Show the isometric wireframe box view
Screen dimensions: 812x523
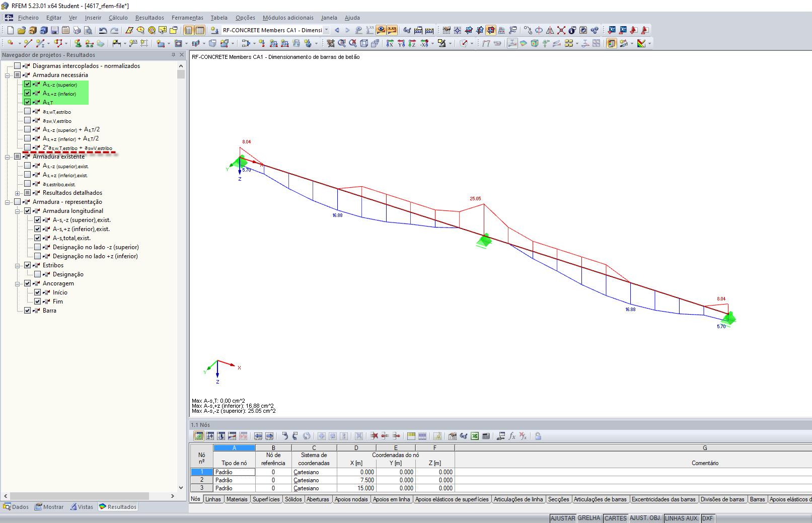click(x=364, y=43)
